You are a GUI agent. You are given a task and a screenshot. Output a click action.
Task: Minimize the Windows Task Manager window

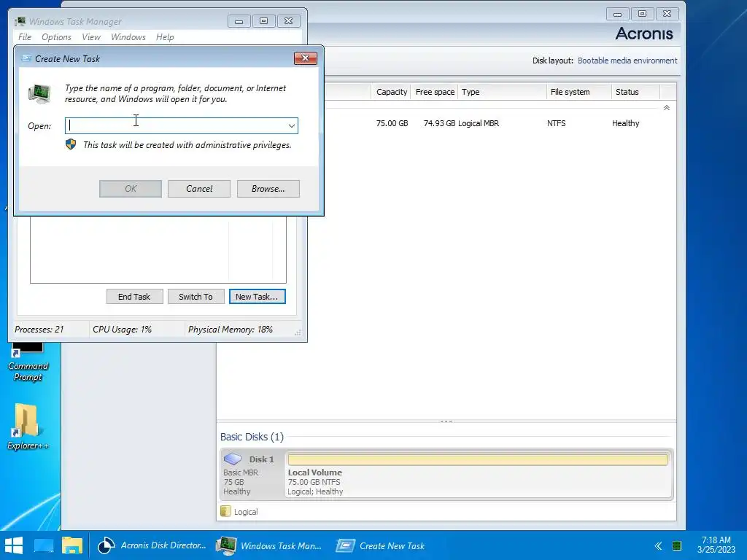click(239, 21)
